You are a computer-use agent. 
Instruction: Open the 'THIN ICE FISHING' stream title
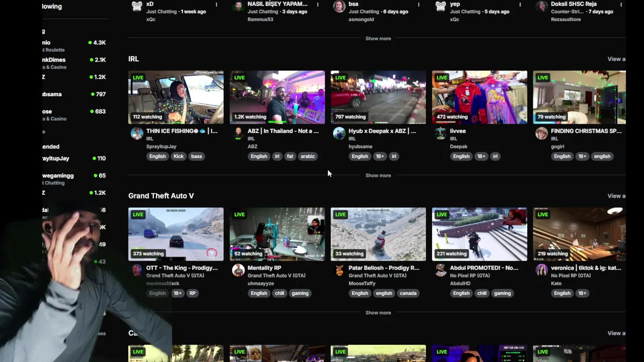182,131
